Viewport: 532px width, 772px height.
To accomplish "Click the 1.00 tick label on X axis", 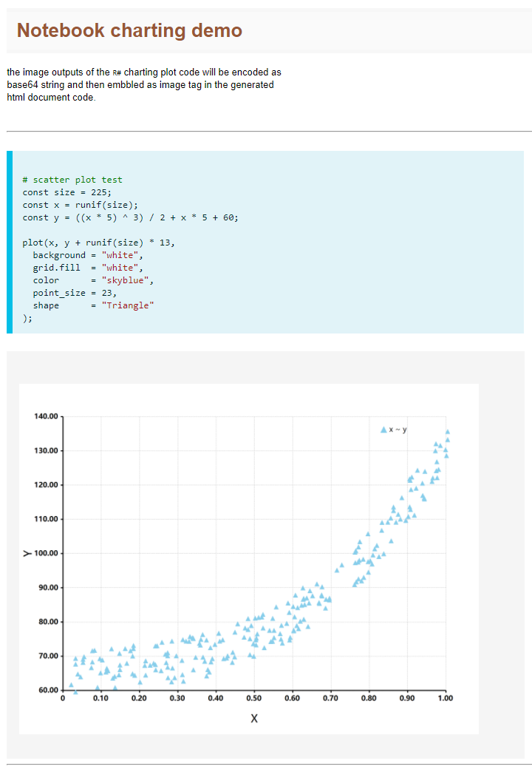I will (445, 697).
